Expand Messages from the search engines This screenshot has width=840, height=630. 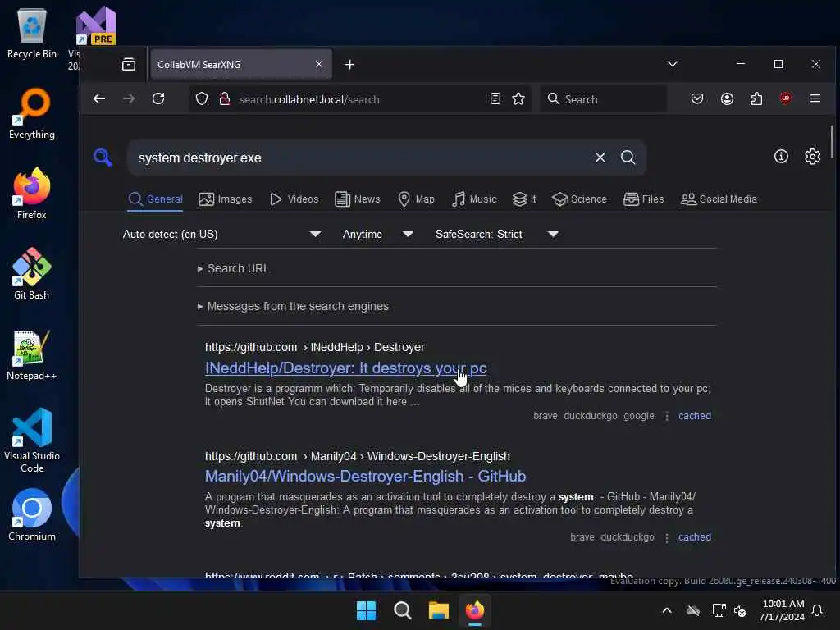point(293,307)
